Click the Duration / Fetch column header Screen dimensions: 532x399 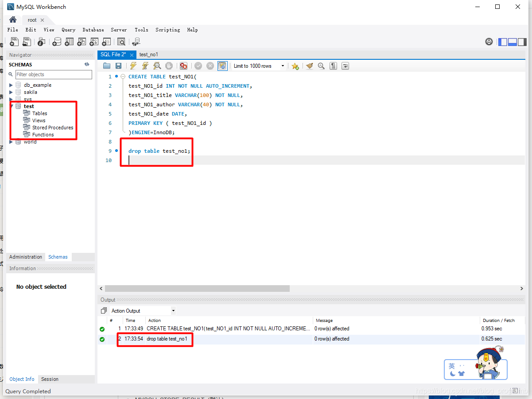pos(498,320)
